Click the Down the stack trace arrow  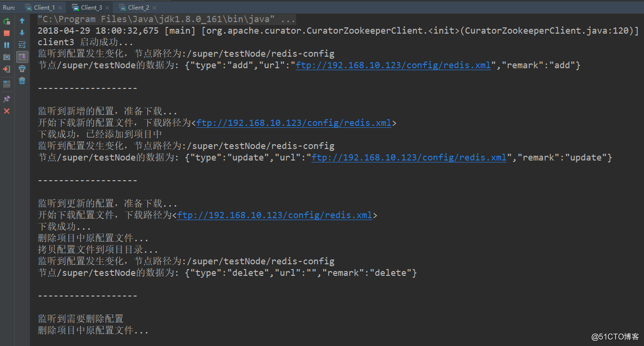click(22, 33)
